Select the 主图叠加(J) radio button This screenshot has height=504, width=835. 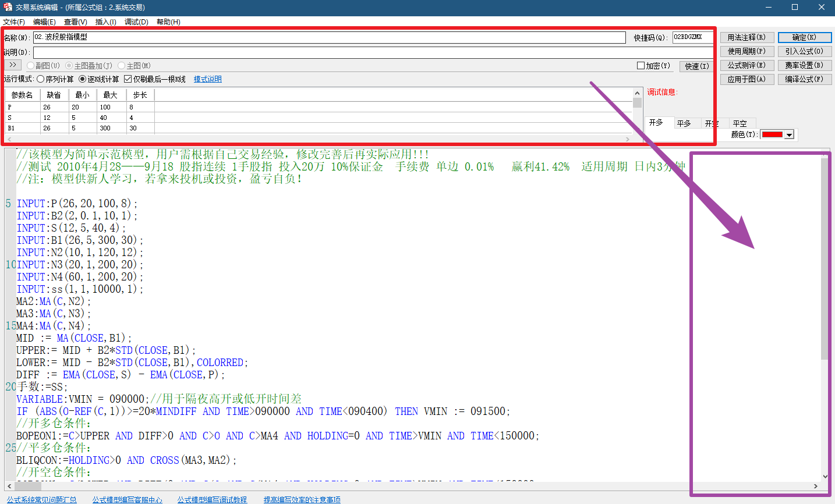pos(89,66)
